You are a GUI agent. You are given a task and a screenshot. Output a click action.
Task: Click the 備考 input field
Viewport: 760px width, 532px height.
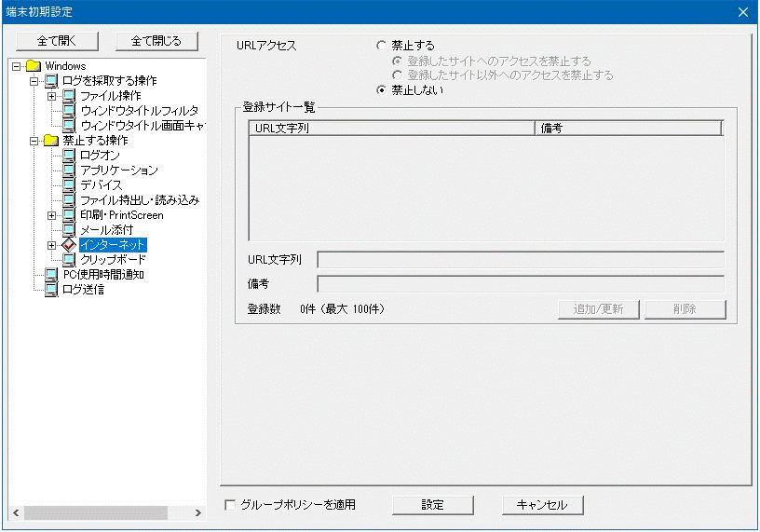coord(521,283)
